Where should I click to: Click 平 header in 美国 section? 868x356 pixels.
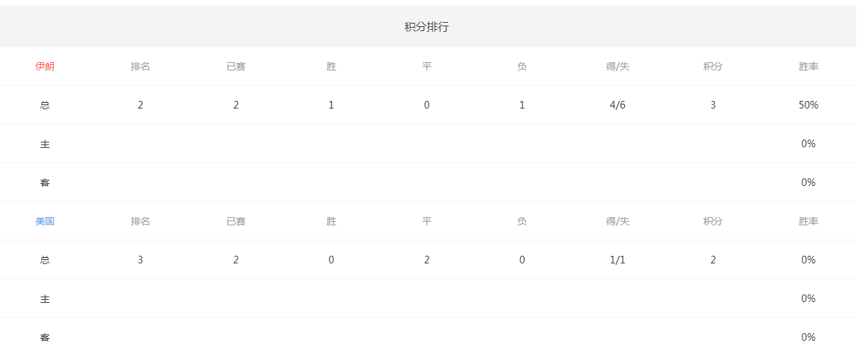click(426, 221)
